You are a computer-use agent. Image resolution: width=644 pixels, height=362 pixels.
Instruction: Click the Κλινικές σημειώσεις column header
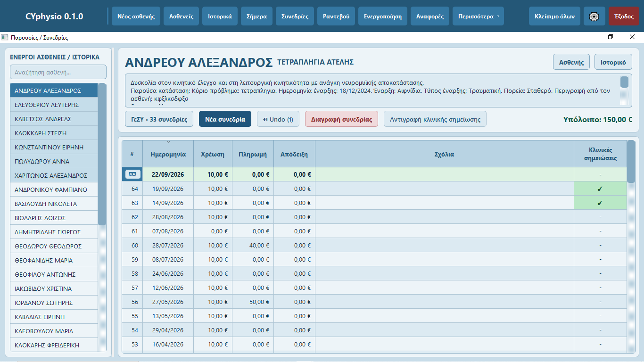point(600,154)
